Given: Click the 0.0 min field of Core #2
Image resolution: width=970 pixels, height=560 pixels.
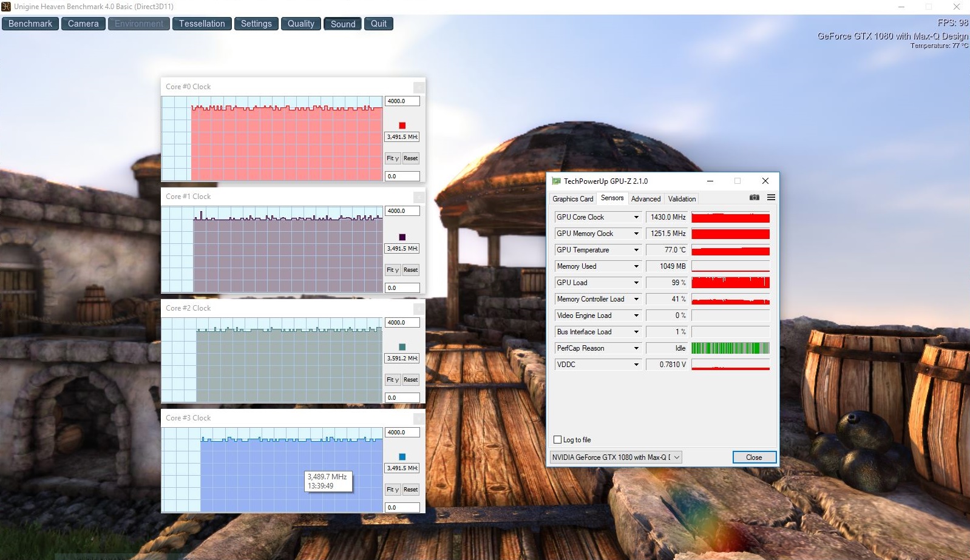Looking at the screenshot, I should tap(402, 398).
